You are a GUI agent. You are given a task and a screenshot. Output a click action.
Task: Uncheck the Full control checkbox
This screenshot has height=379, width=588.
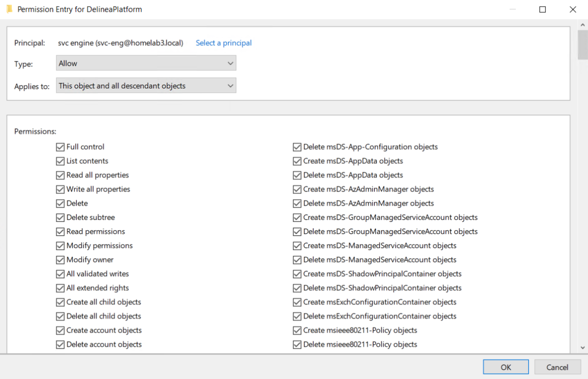(x=60, y=147)
